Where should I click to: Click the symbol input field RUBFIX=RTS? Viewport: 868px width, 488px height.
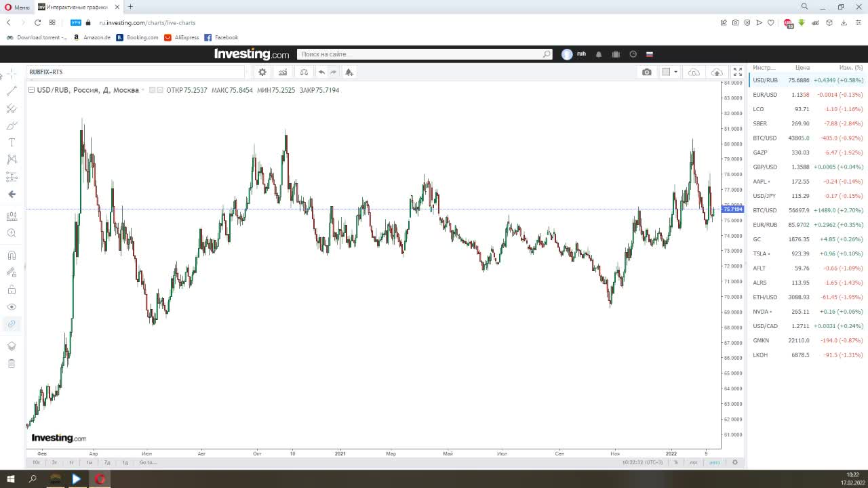(x=136, y=72)
